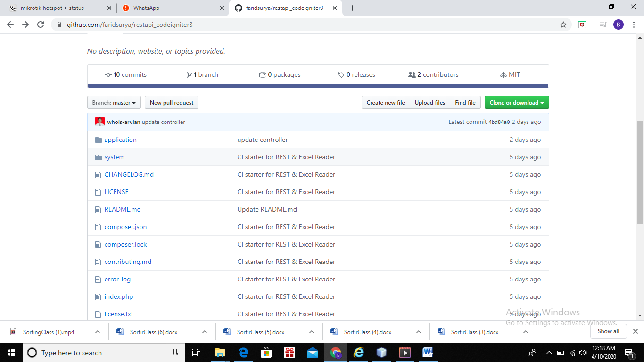Click the red extension icon in the toolbar

click(x=582, y=25)
